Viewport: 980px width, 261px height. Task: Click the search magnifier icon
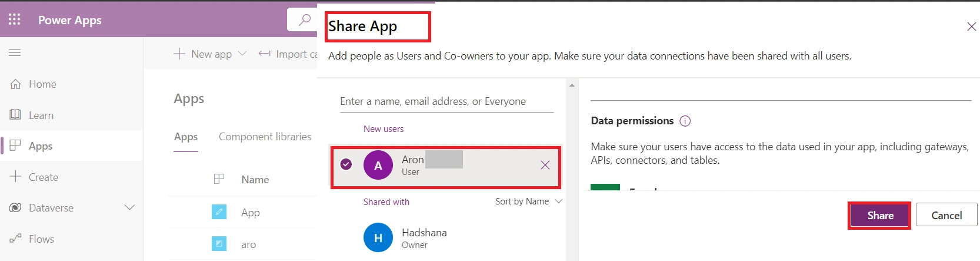click(x=305, y=20)
